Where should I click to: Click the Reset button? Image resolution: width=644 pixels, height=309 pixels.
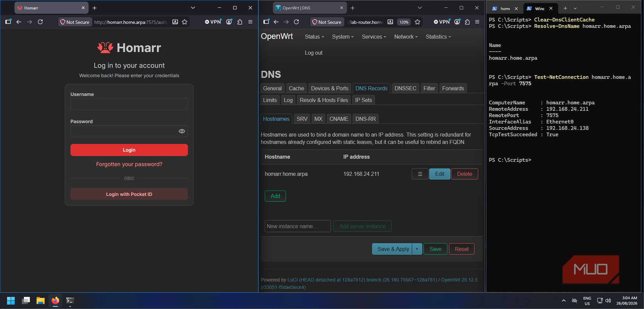coord(462,249)
